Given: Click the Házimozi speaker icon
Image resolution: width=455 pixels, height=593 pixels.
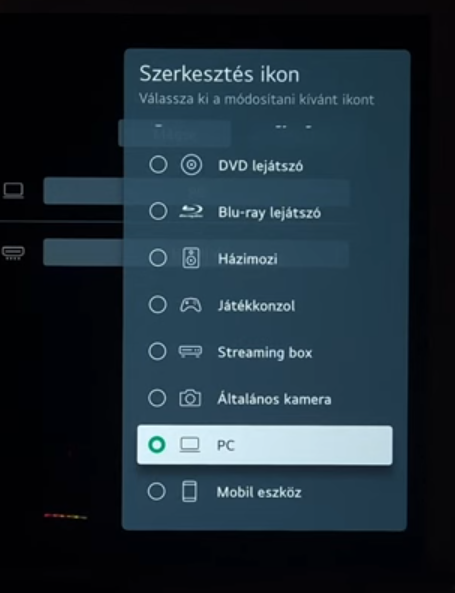Looking at the screenshot, I should 191,258.
